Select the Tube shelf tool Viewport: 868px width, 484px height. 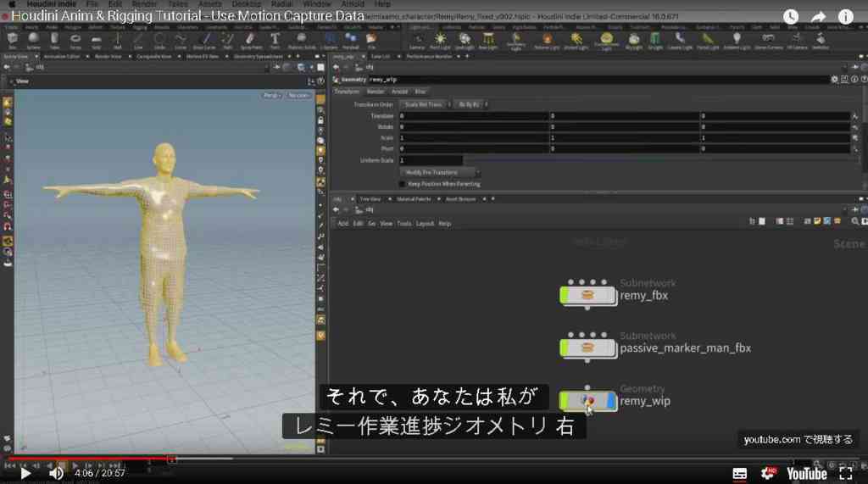[54, 40]
